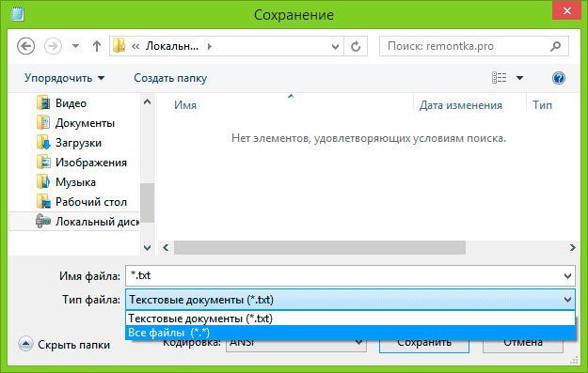The width and height of the screenshot is (588, 373).
Task: Open the help question mark icon
Action: [x=559, y=78]
